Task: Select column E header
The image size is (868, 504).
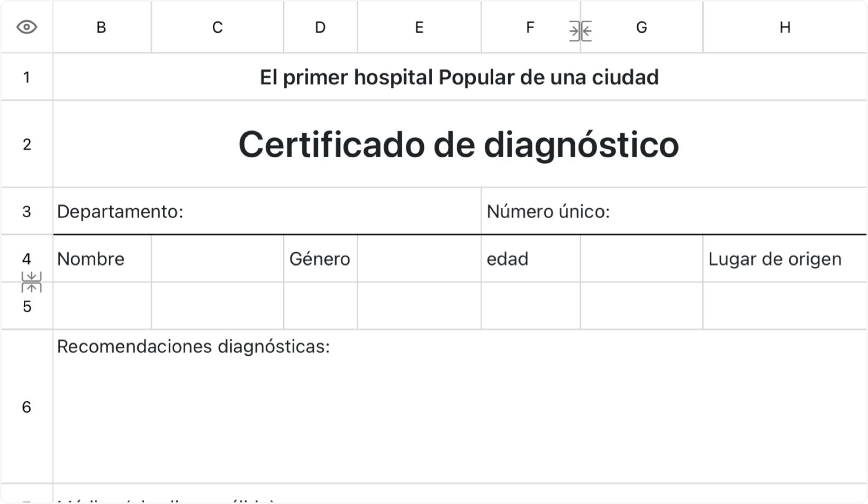Action: click(x=419, y=27)
